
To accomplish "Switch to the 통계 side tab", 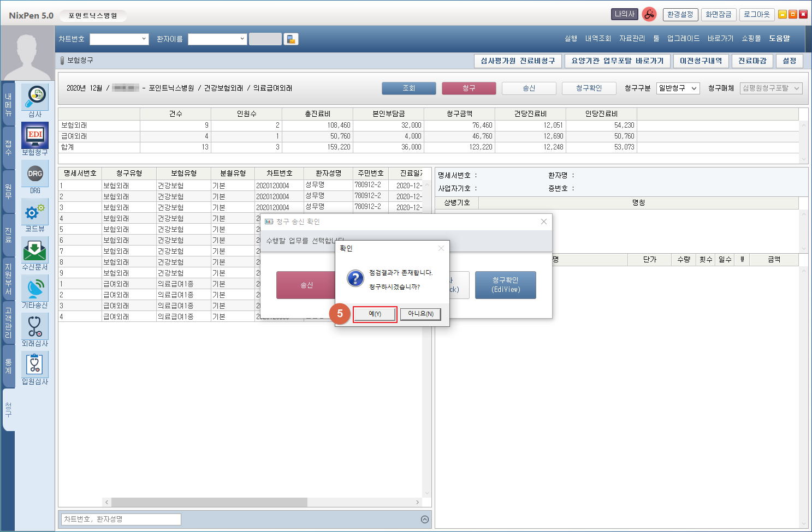I will (8, 366).
